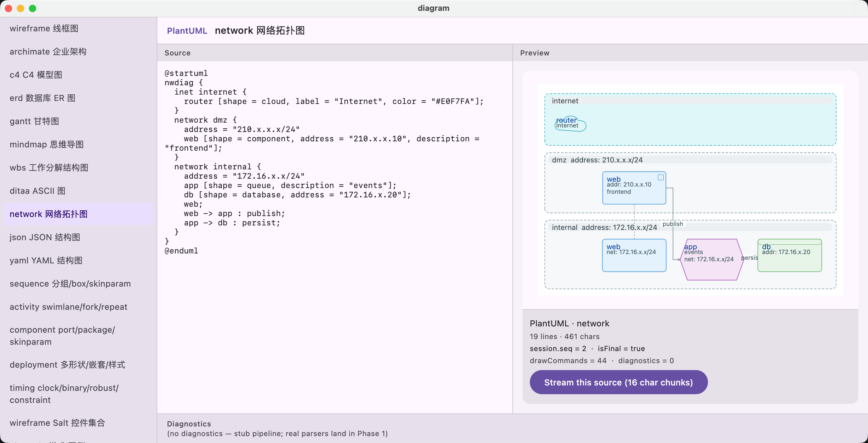868x443 pixels.
Task: Click the 'web -> app : publish;' source line
Action: point(234,214)
